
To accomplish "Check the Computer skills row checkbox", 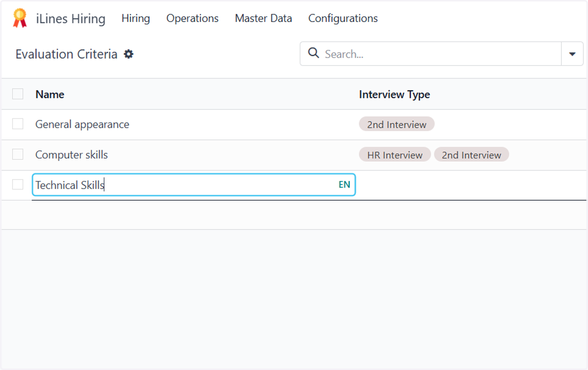I will pyautogui.click(x=18, y=155).
